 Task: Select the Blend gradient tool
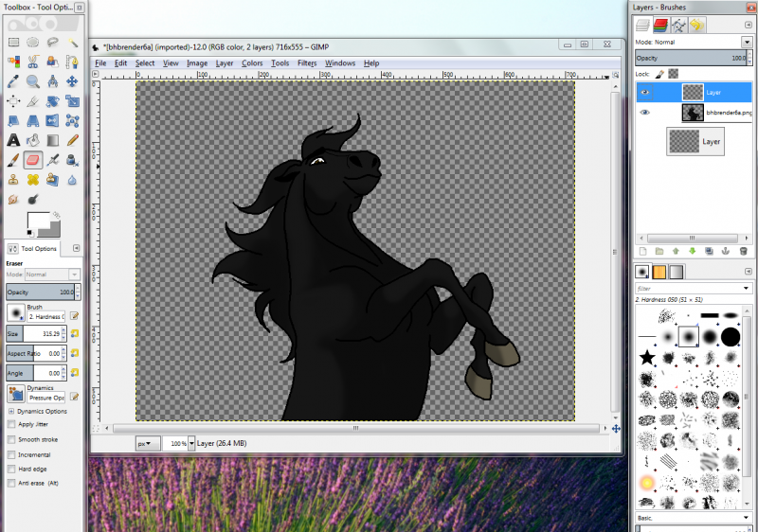[x=53, y=140]
